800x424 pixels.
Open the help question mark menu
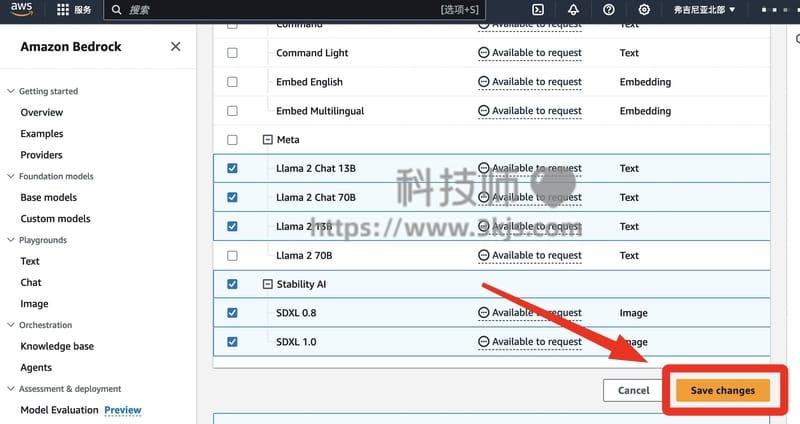[609, 10]
